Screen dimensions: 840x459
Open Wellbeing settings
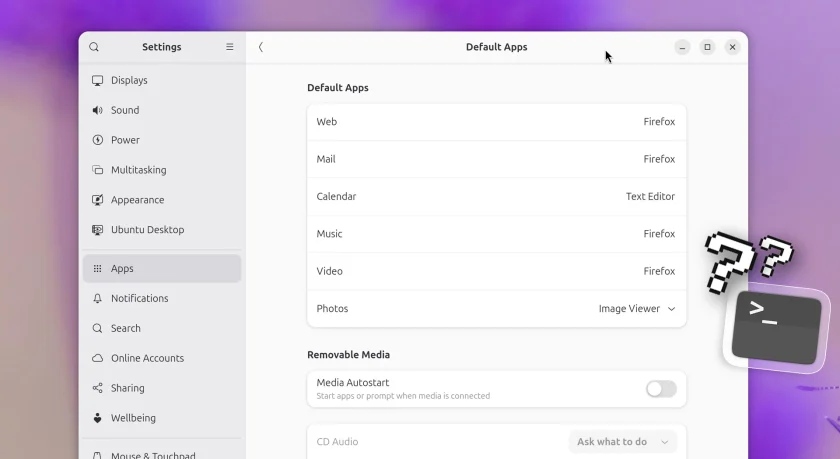[x=162, y=418]
